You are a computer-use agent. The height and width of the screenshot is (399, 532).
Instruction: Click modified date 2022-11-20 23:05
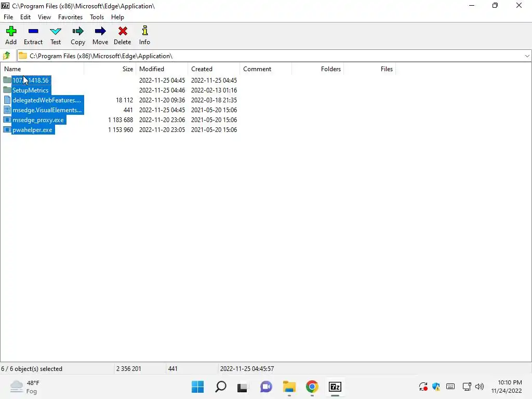(x=162, y=129)
